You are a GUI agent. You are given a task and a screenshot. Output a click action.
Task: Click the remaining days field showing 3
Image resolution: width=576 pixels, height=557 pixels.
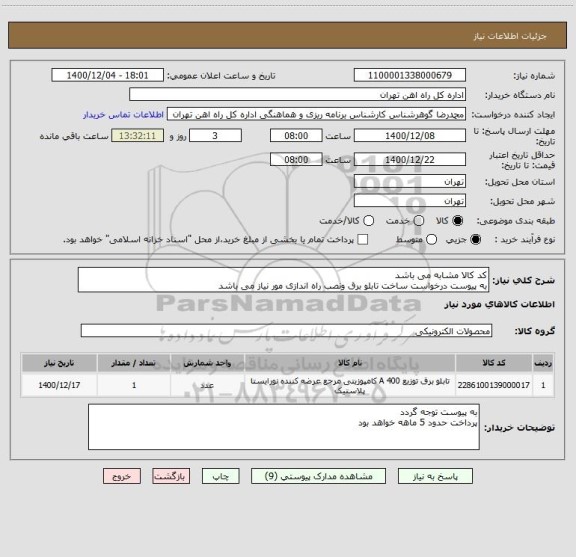point(215,136)
